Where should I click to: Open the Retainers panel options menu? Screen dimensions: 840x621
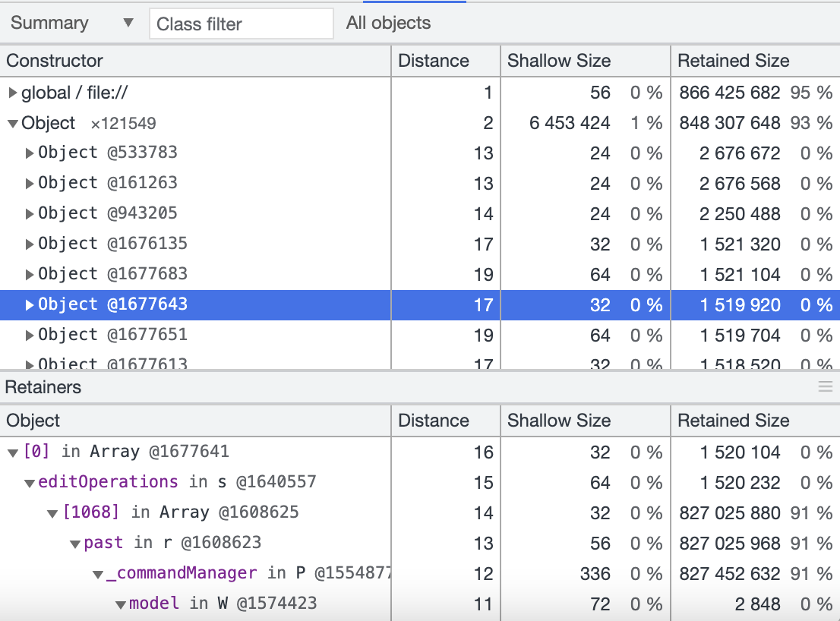tap(826, 386)
